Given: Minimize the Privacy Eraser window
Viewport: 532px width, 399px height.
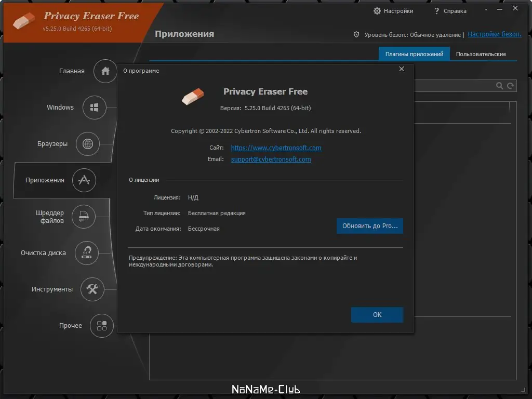Looking at the screenshot, I should (x=500, y=9).
